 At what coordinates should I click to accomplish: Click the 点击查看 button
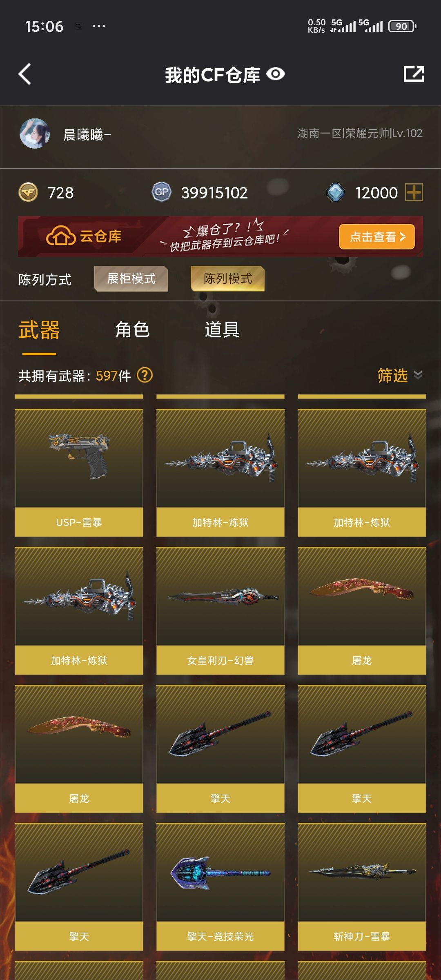(x=377, y=237)
